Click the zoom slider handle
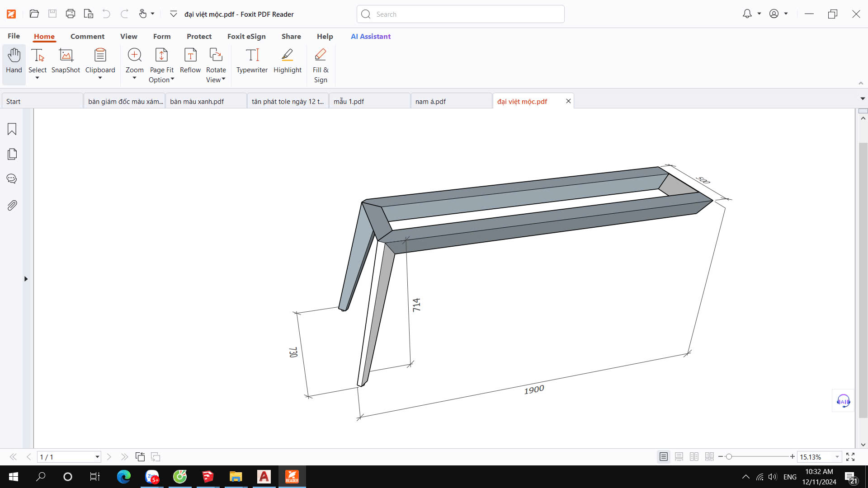Viewport: 868px width, 488px height. coord(729,457)
